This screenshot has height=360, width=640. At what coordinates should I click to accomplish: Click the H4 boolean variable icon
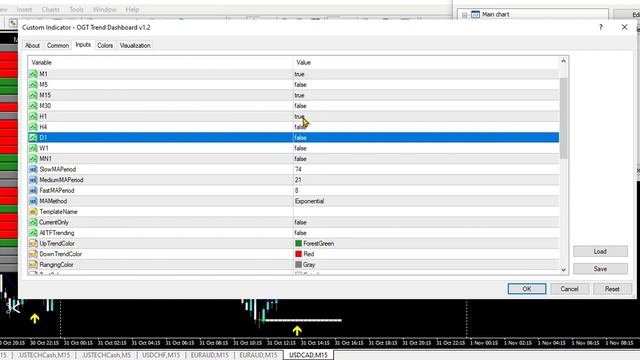[33, 127]
